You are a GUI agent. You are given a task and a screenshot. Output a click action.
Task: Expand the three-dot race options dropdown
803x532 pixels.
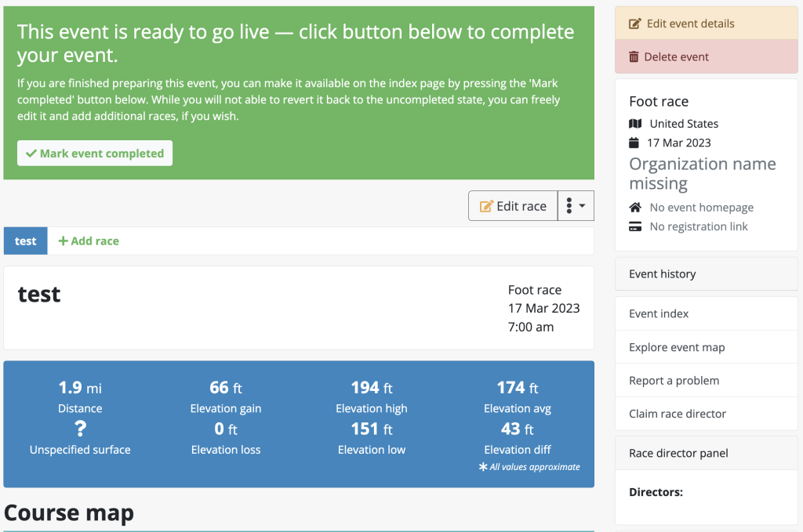point(576,205)
